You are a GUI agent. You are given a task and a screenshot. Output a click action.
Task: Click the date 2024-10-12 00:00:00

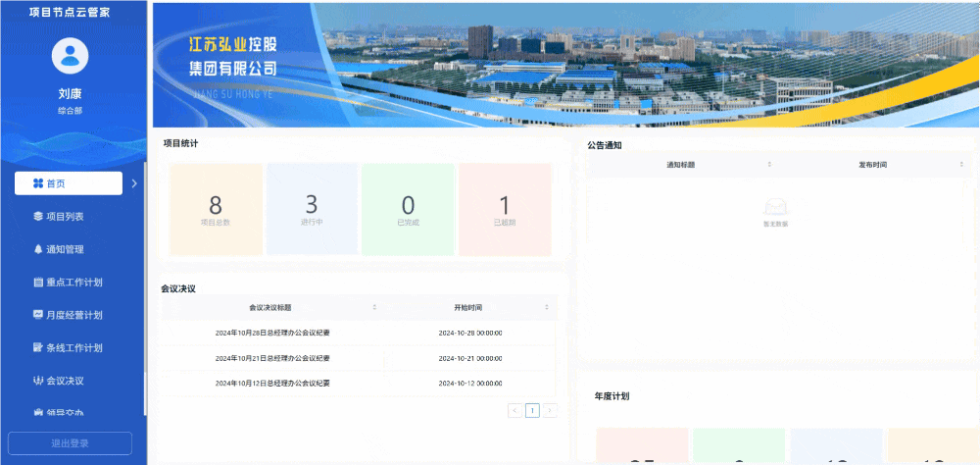pos(470,383)
